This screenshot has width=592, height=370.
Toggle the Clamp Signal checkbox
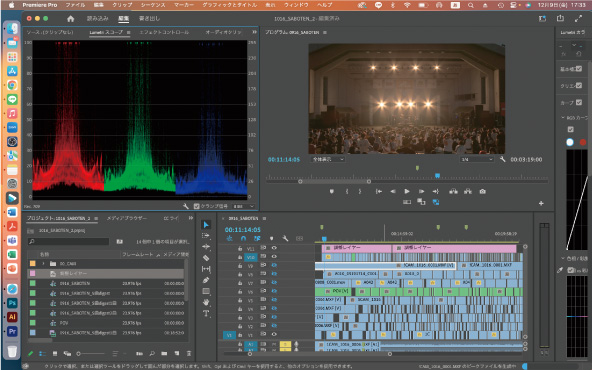[x=196, y=206]
